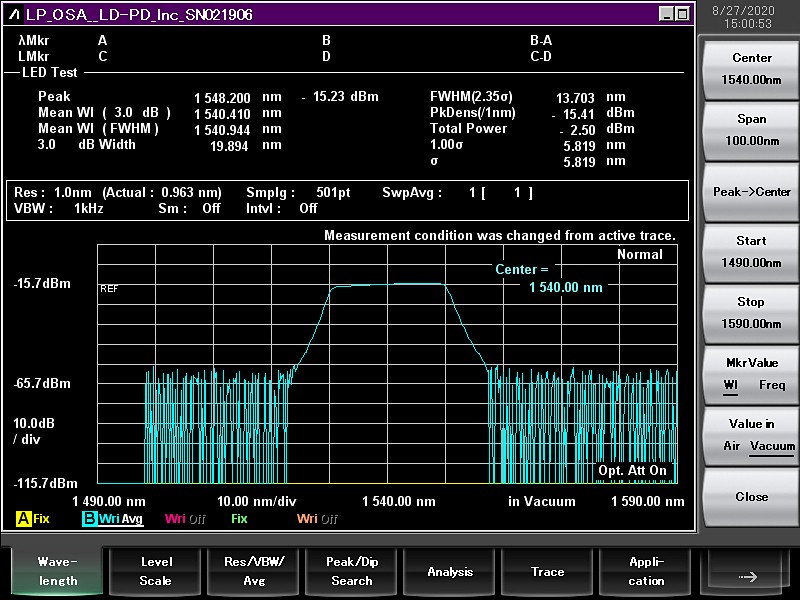Switch to the Analysis menu
This screenshot has height=600, width=800.
450,571
